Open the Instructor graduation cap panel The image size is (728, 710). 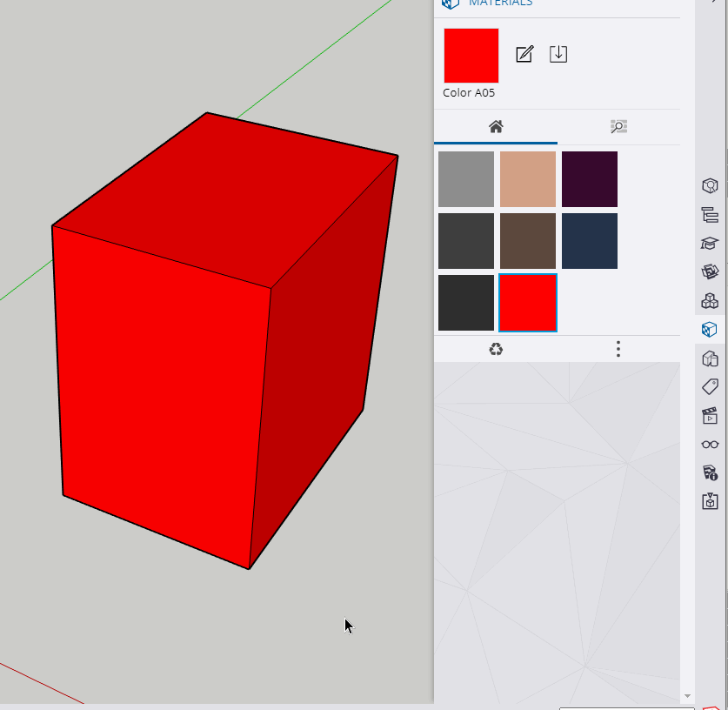coord(710,244)
